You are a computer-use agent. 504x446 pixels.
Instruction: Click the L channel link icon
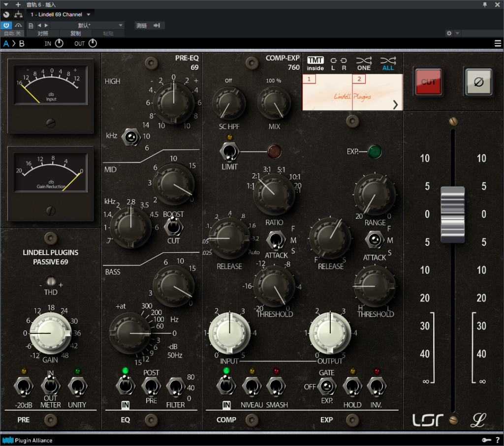(x=333, y=63)
